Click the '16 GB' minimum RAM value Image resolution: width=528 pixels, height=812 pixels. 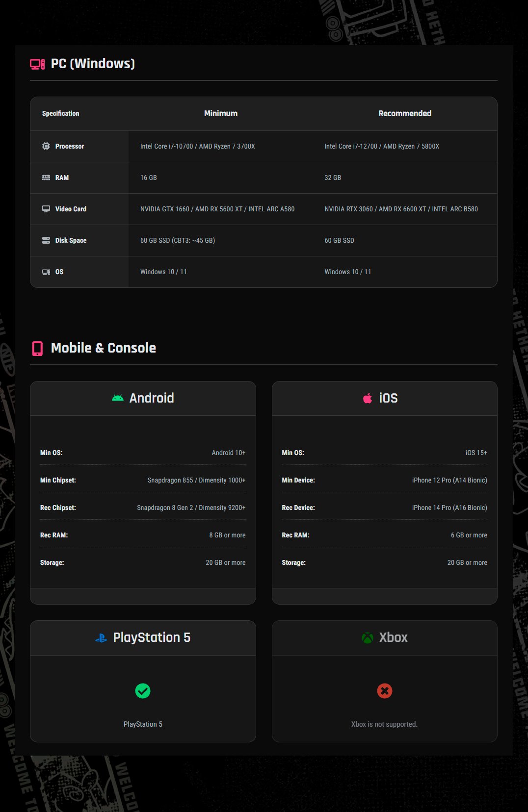click(x=149, y=178)
